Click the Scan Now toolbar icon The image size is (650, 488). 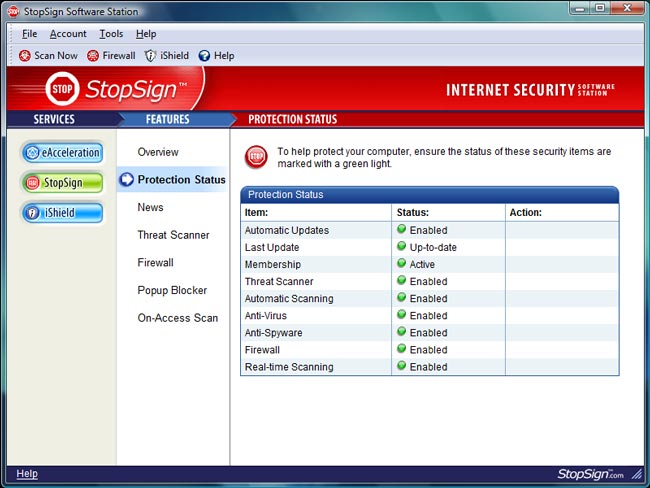(24, 56)
